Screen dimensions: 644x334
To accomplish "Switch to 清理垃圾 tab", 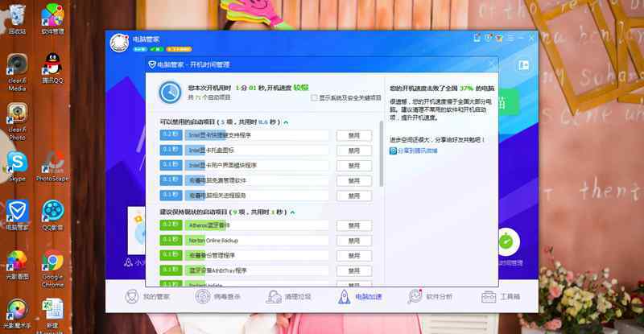I will (x=288, y=296).
